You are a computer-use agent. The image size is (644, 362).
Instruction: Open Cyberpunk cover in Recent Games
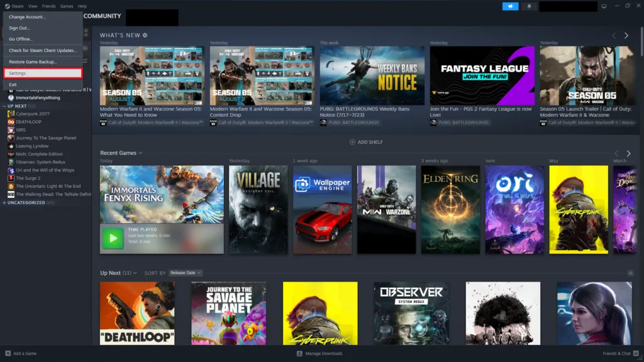coord(579,210)
